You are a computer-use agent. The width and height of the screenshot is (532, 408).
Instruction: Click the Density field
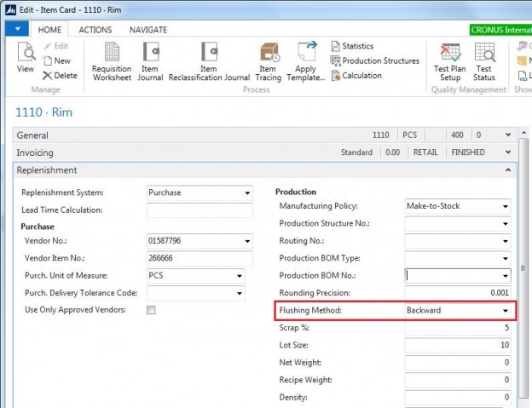(458, 397)
